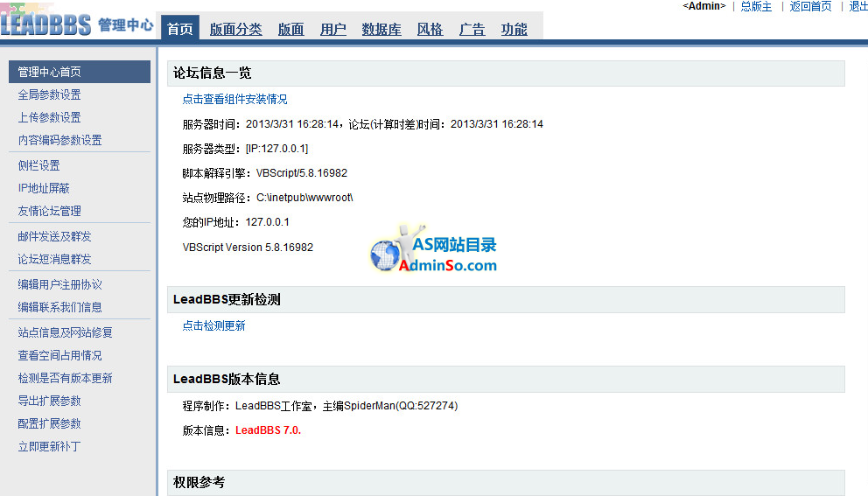868x496 pixels.
Task: Click the 站点物理路径 C:\inetpub\wwwroot\ text
Action: click(x=268, y=198)
